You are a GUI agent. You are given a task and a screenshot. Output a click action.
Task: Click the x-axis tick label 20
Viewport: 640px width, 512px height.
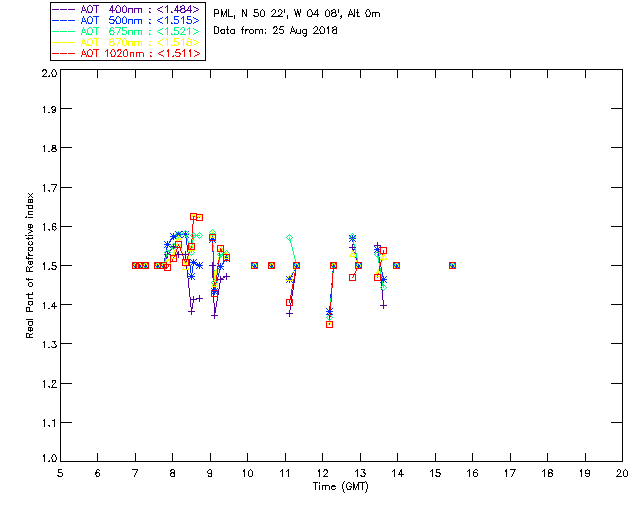click(622, 473)
